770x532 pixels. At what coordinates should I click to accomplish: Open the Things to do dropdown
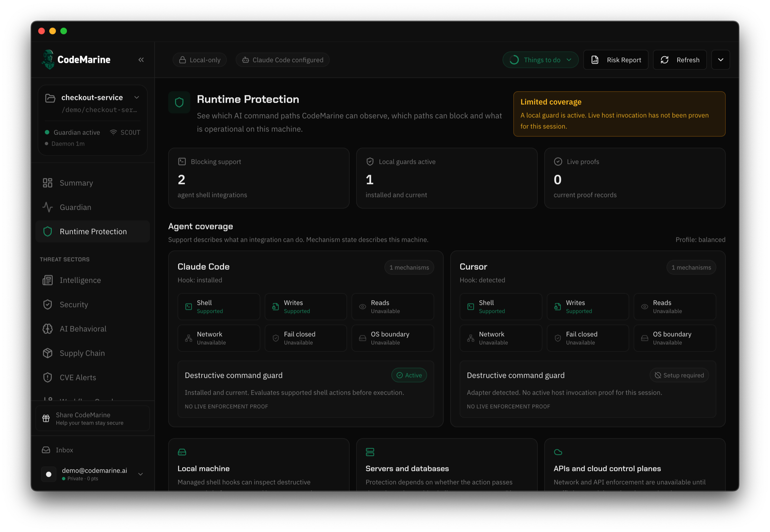click(x=540, y=60)
